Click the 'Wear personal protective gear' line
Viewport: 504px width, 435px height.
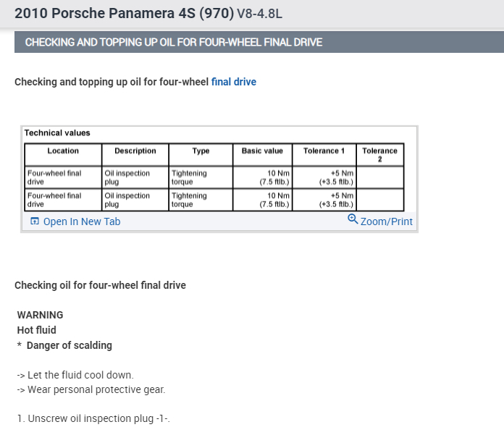point(91,390)
